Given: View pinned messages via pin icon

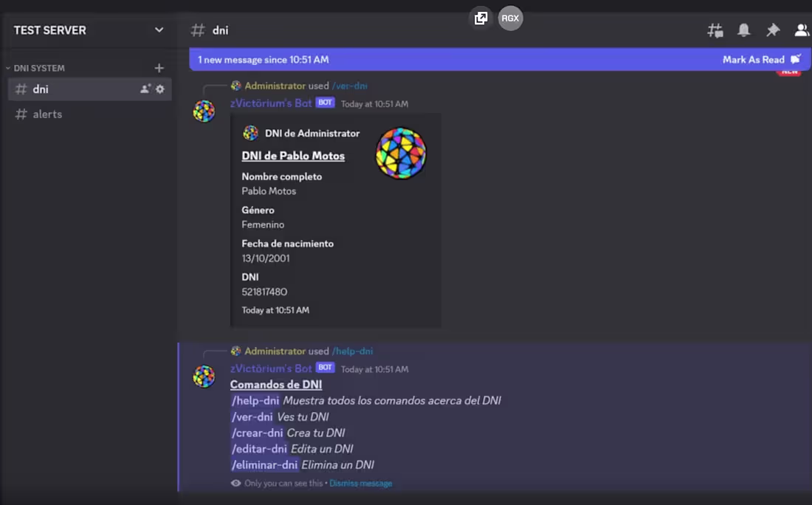Looking at the screenshot, I should pyautogui.click(x=772, y=30).
